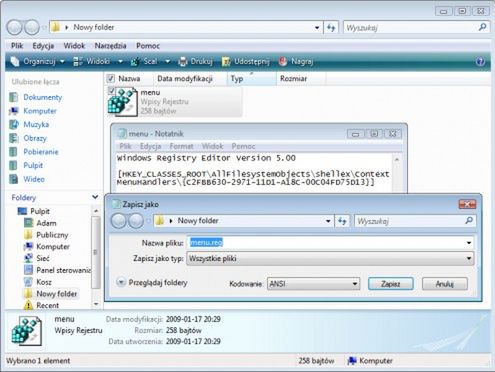This screenshot has height=372, width=495.
Task: Click the Explorer refresh button icon
Action: click(x=331, y=27)
